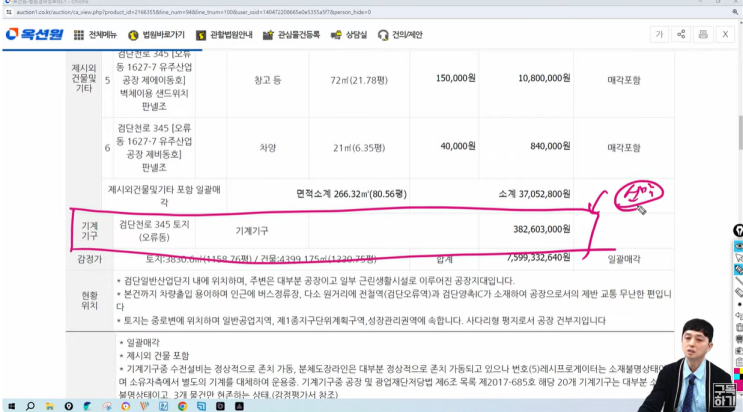
Task: Click 면적소계 266.32㎡(80.56평) text
Action: pos(351,194)
